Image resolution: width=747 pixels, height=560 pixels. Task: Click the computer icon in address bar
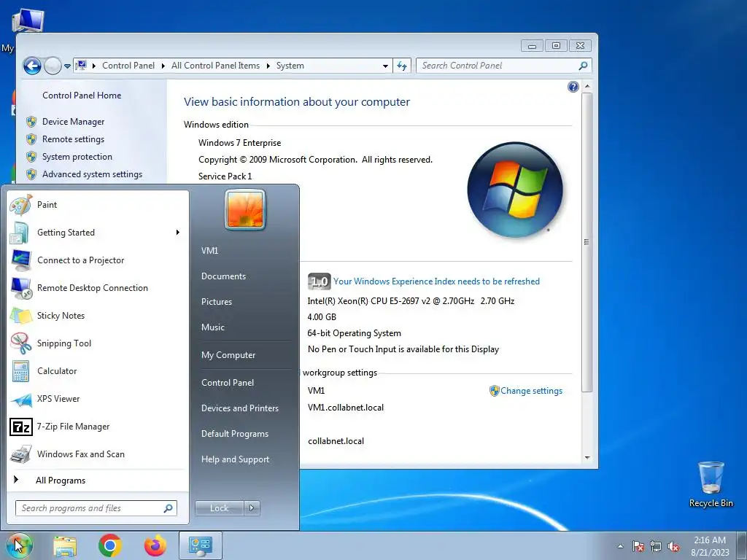point(82,65)
